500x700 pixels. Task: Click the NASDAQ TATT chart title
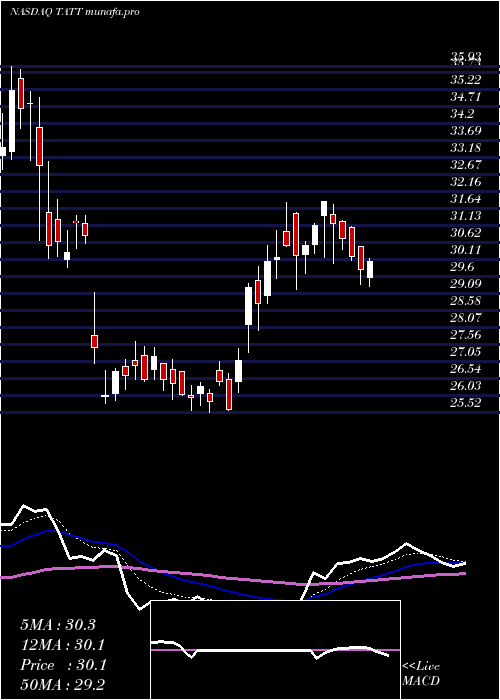[74, 12]
